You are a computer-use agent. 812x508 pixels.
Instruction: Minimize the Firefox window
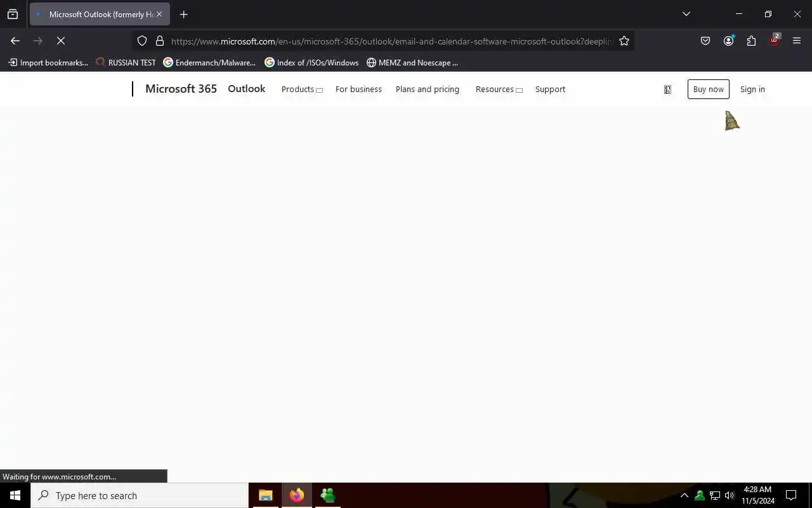[738, 14]
